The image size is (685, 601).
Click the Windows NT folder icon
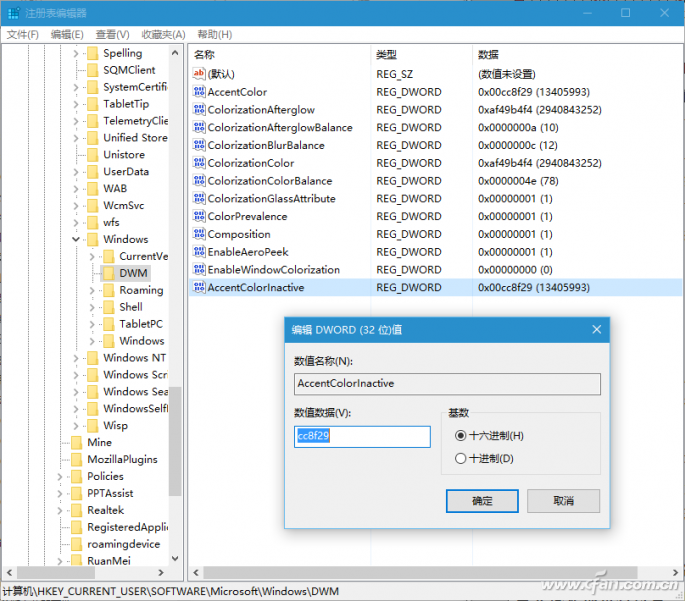92,358
